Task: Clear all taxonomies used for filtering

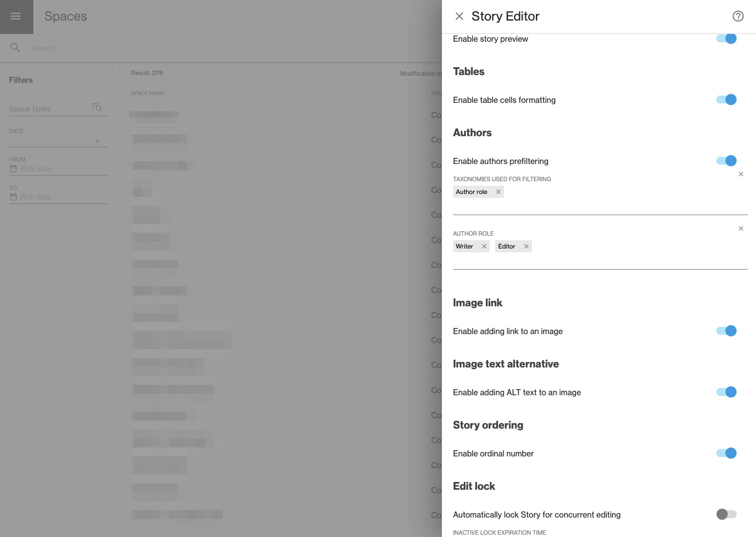Action: click(x=741, y=174)
